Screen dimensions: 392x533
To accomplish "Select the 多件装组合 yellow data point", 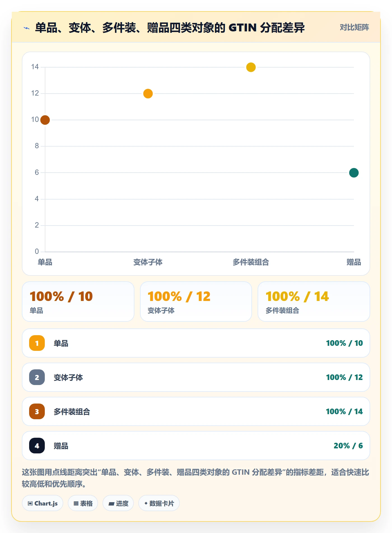I will pyautogui.click(x=251, y=67).
